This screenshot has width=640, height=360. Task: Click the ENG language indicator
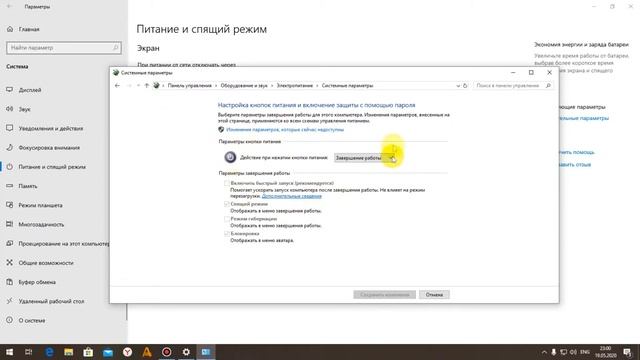click(584, 352)
